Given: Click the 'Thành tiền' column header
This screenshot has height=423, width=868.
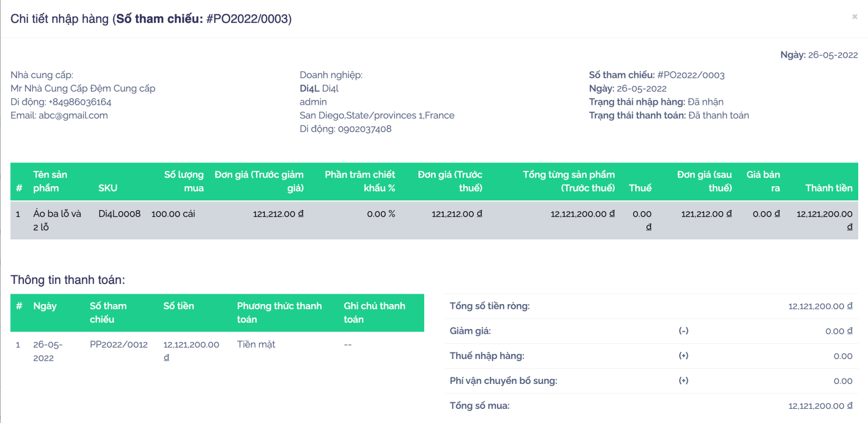Looking at the screenshot, I should [x=828, y=188].
